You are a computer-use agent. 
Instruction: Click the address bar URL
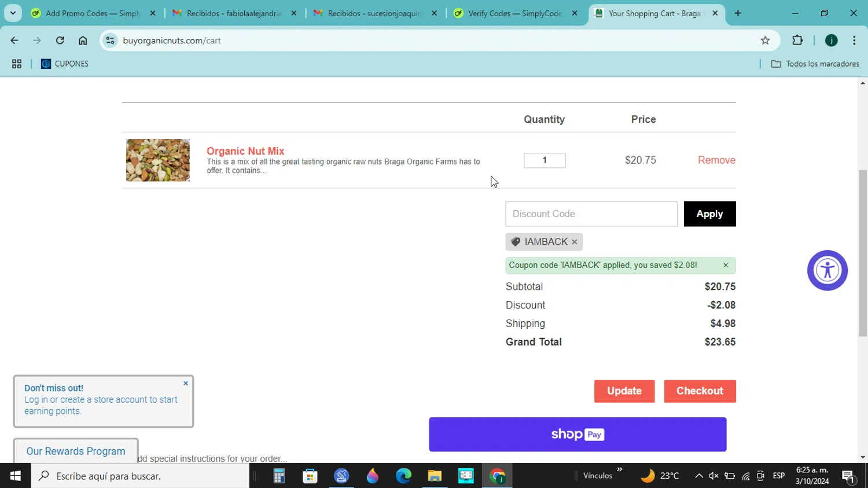tap(172, 41)
